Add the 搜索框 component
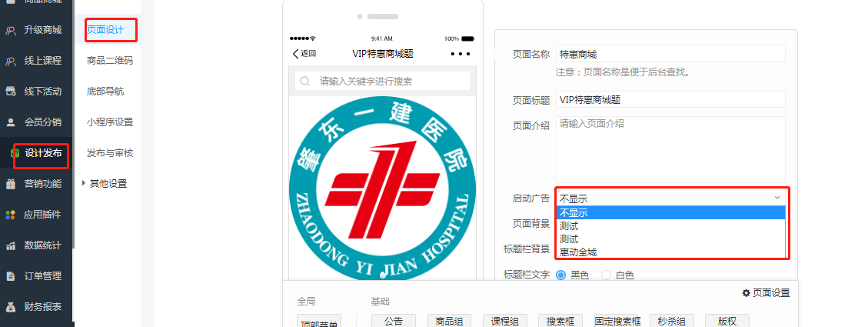This screenshot has height=327, width=868. [x=560, y=320]
